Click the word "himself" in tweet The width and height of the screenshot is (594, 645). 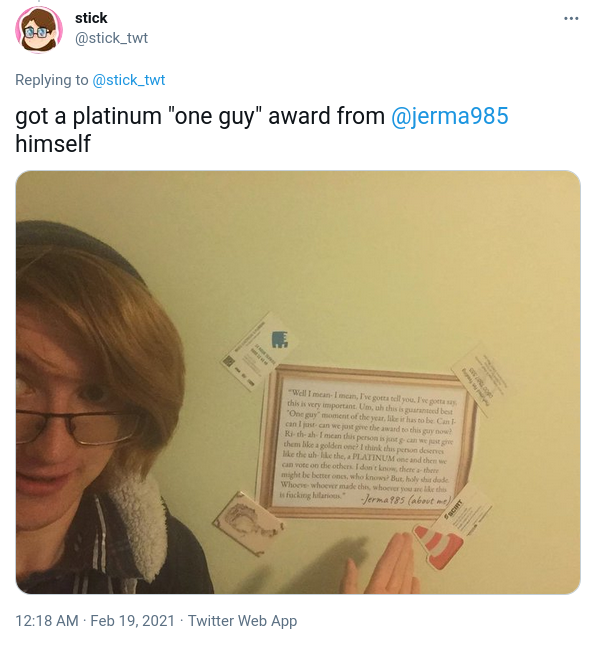point(53,144)
